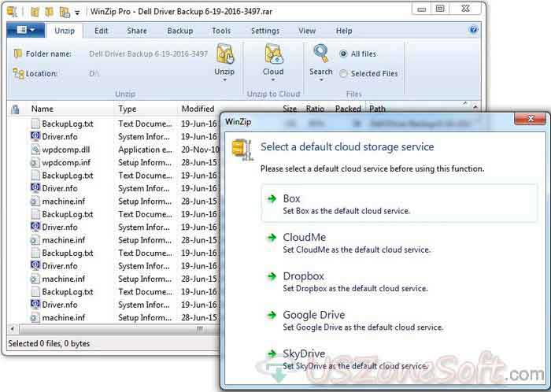Open the Share ribbon tab
Viewport: 551px width, 392px height.
point(137,31)
